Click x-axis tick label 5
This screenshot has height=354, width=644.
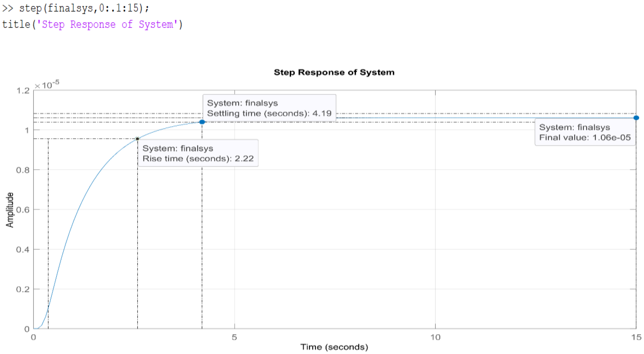[x=234, y=337]
